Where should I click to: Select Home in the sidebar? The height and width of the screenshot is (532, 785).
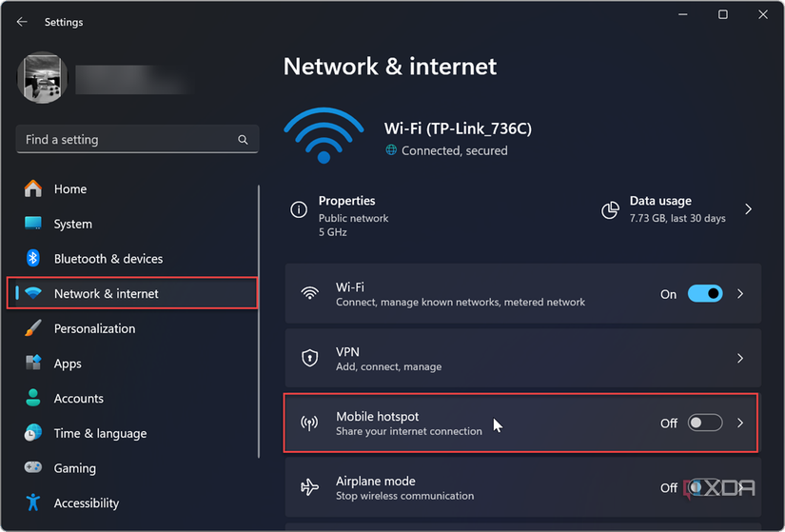pos(70,189)
